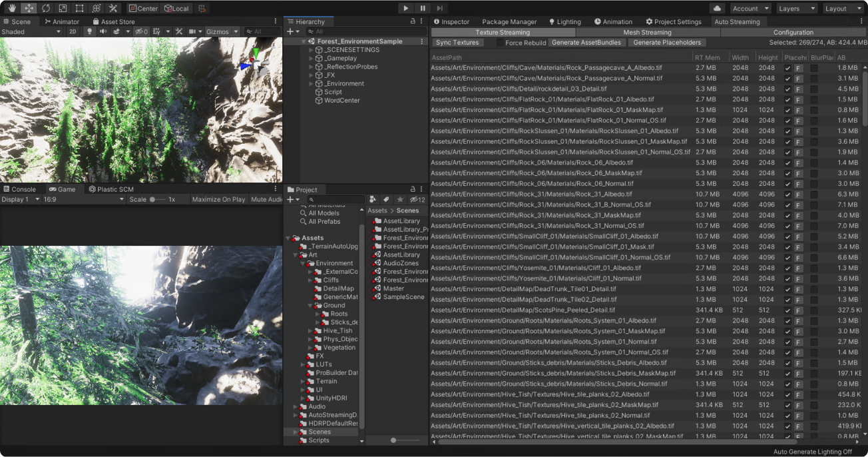Mute scene audio with the speaker icon

(103, 32)
